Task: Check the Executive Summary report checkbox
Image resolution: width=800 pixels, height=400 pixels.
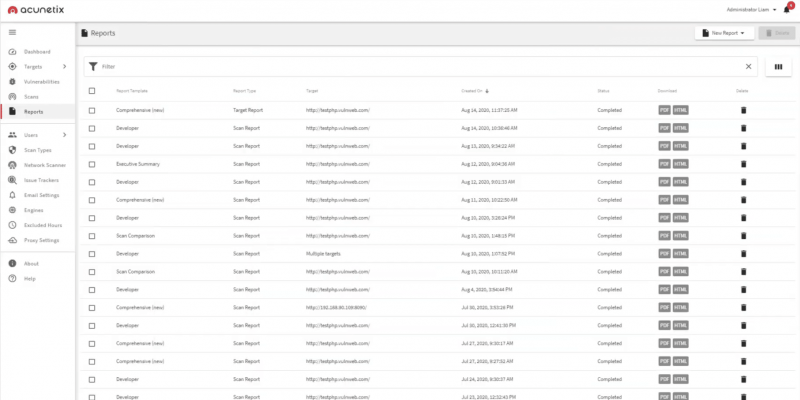Action: click(x=92, y=164)
